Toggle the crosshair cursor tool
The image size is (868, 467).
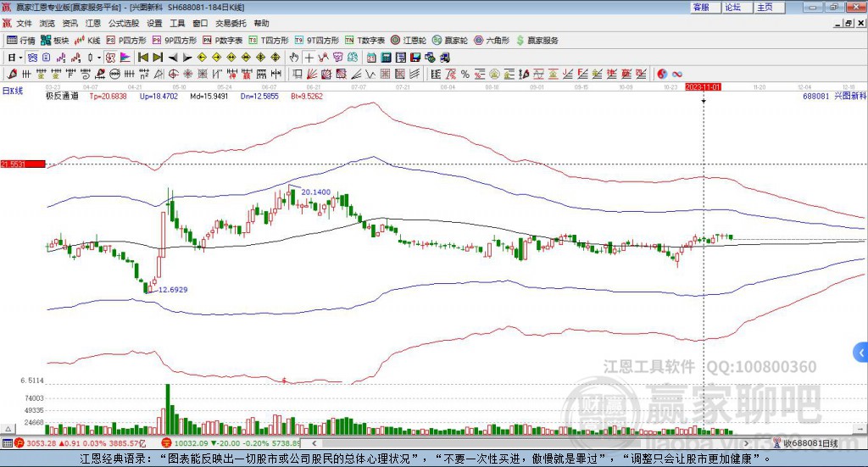click(x=309, y=58)
